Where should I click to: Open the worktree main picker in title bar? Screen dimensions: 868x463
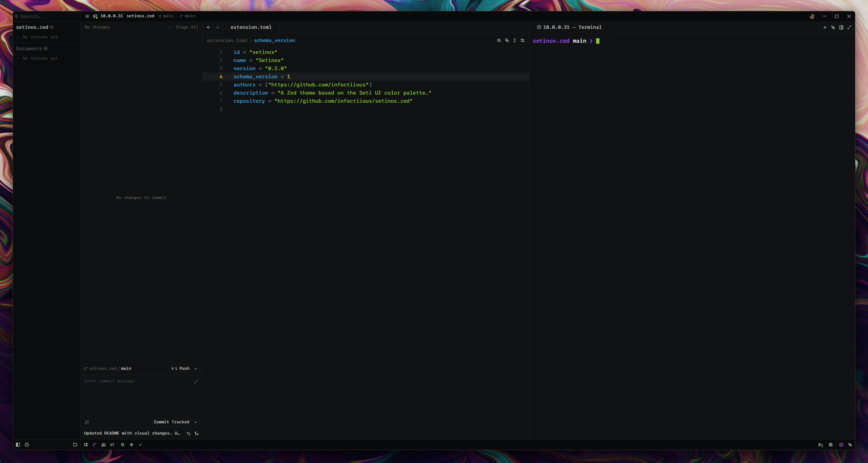(x=165, y=16)
